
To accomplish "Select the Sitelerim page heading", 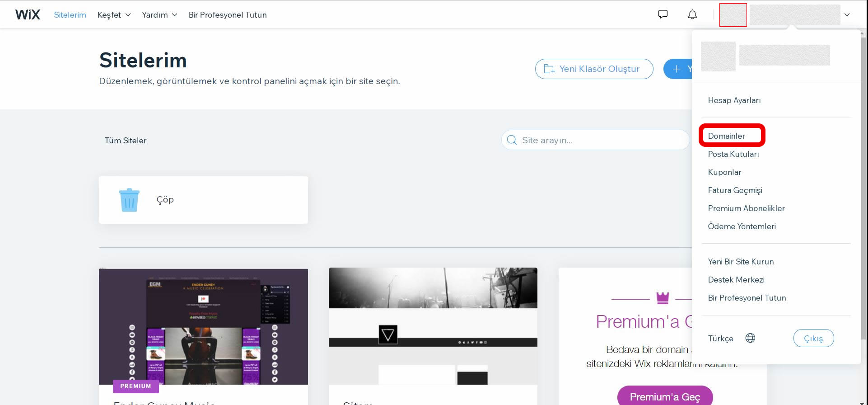I will coord(143,60).
